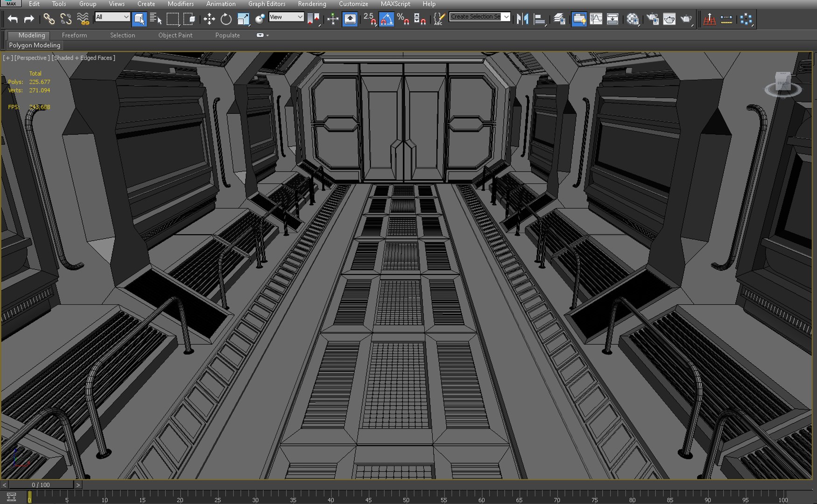This screenshot has height=504, width=817.
Task: Click the Mirror tool icon
Action: (x=522, y=19)
